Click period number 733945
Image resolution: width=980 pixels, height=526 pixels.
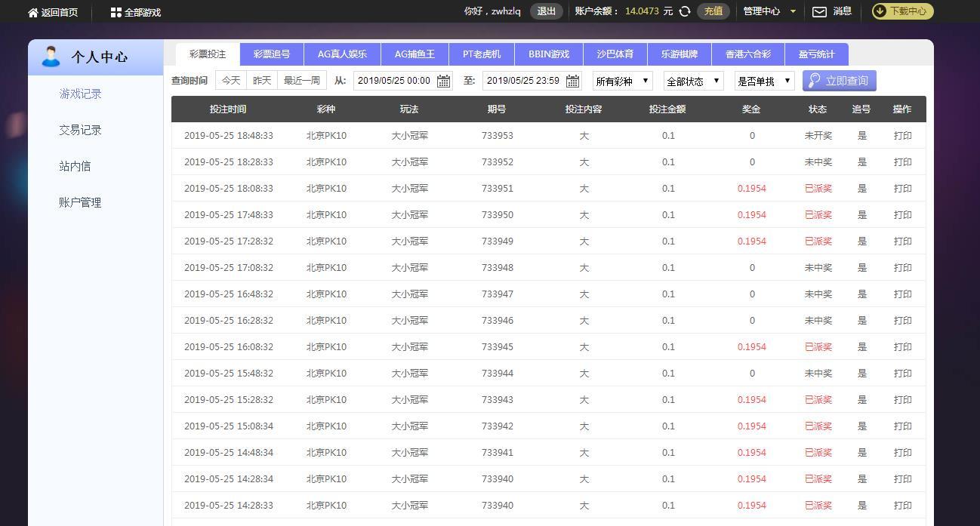(x=497, y=347)
